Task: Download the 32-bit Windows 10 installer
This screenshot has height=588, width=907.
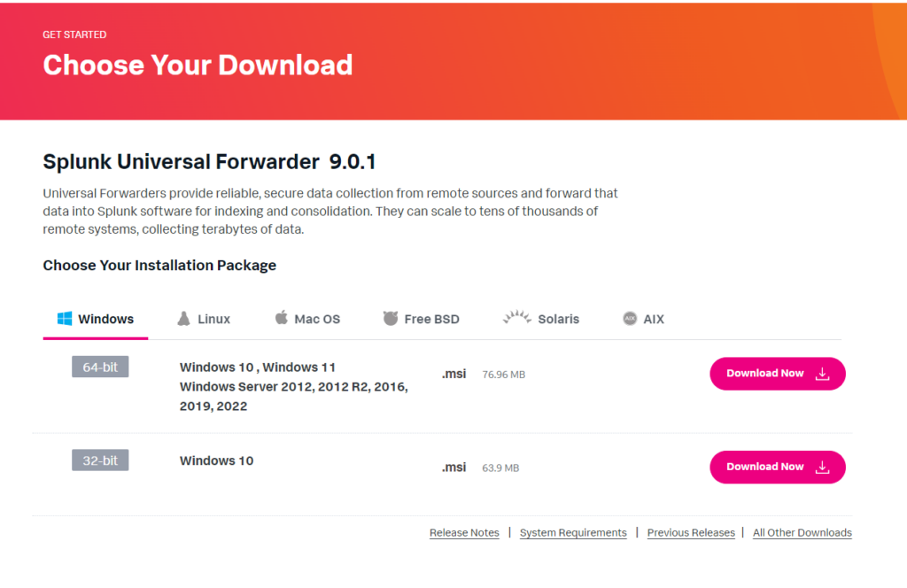Action: click(777, 467)
